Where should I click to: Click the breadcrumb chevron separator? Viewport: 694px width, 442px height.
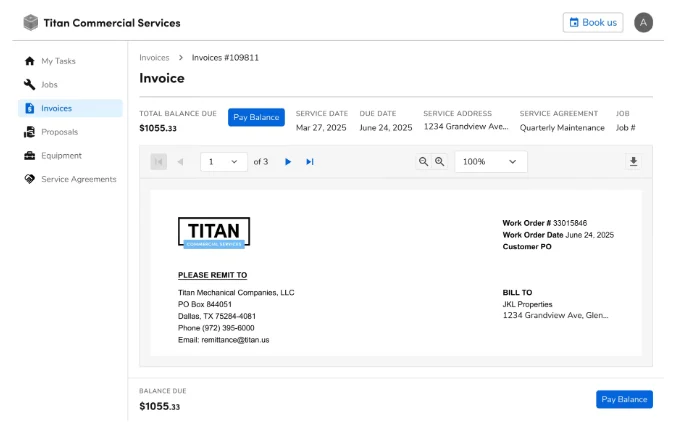[181, 58]
